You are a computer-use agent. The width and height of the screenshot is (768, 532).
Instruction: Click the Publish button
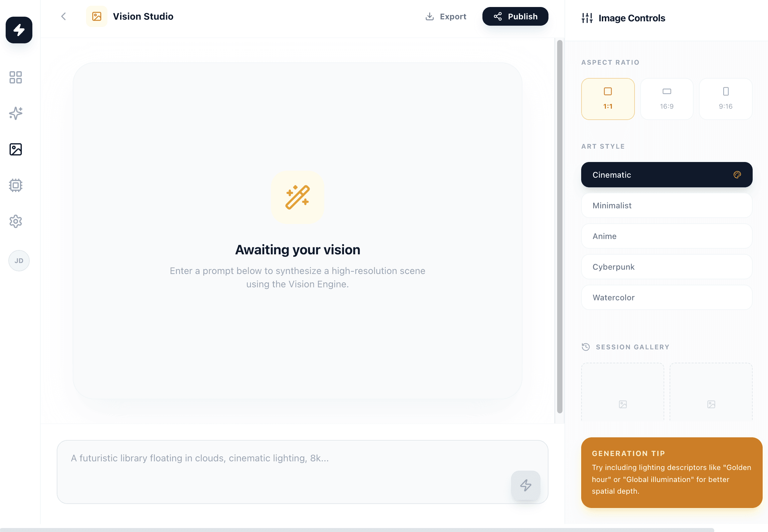point(515,16)
